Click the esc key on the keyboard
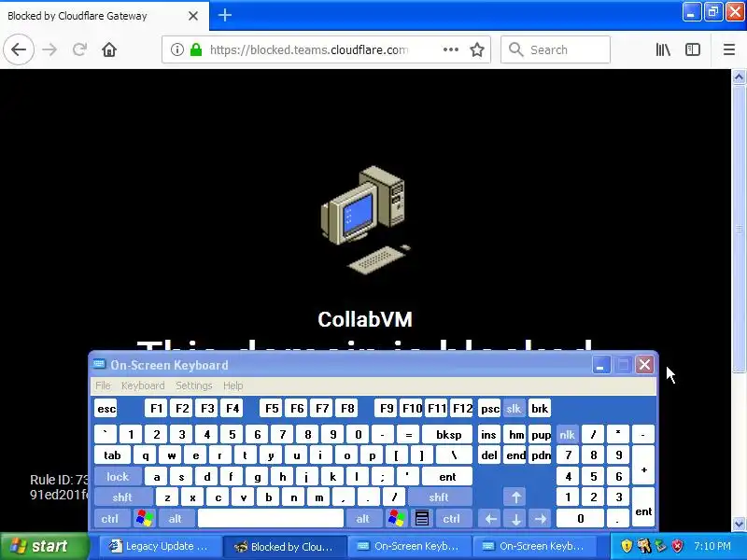 [x=106, y=409]
